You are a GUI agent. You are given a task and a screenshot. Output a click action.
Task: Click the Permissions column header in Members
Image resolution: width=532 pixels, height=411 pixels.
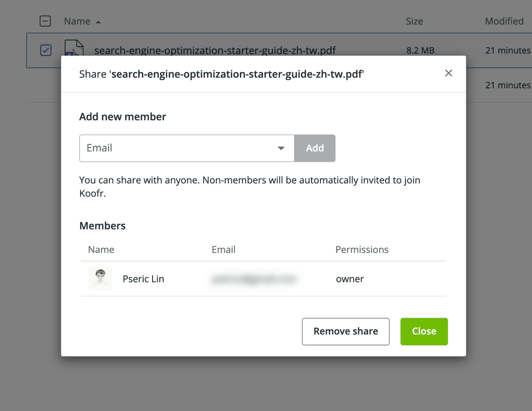click(362, 250)
